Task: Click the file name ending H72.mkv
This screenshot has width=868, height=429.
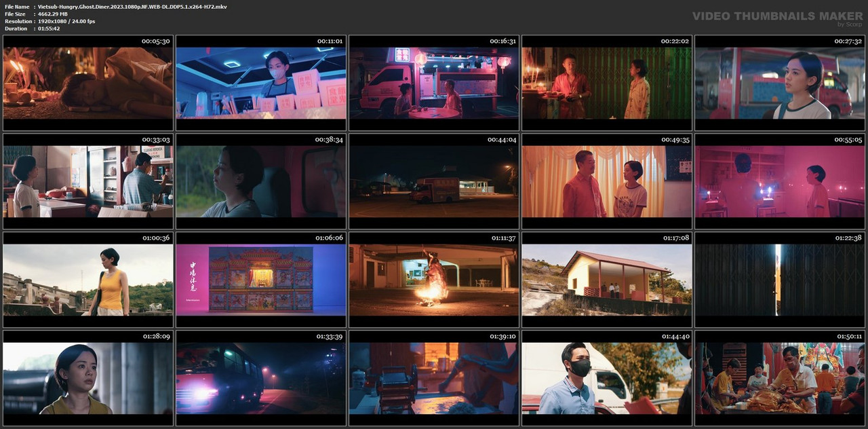Action: coord(132,6)
